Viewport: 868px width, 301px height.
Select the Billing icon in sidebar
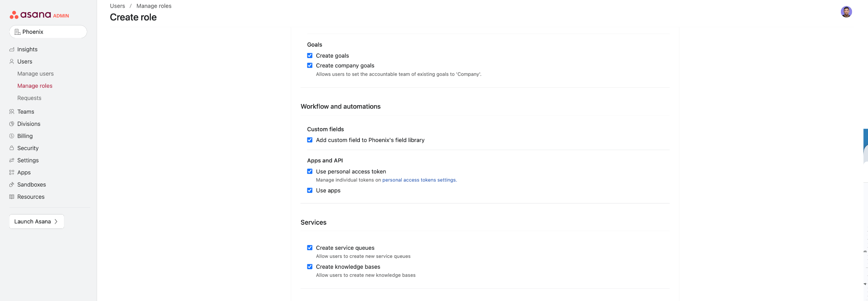[x=12, y=136]
